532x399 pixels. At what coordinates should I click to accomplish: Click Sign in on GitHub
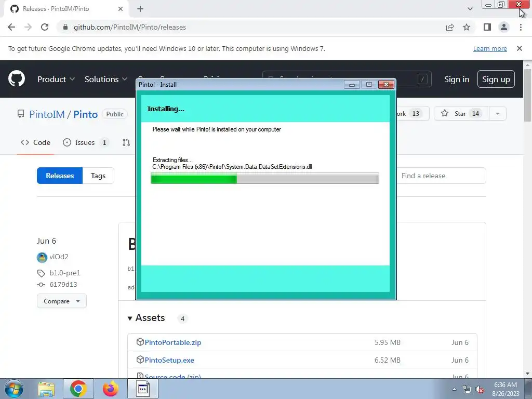pos(456,79)
